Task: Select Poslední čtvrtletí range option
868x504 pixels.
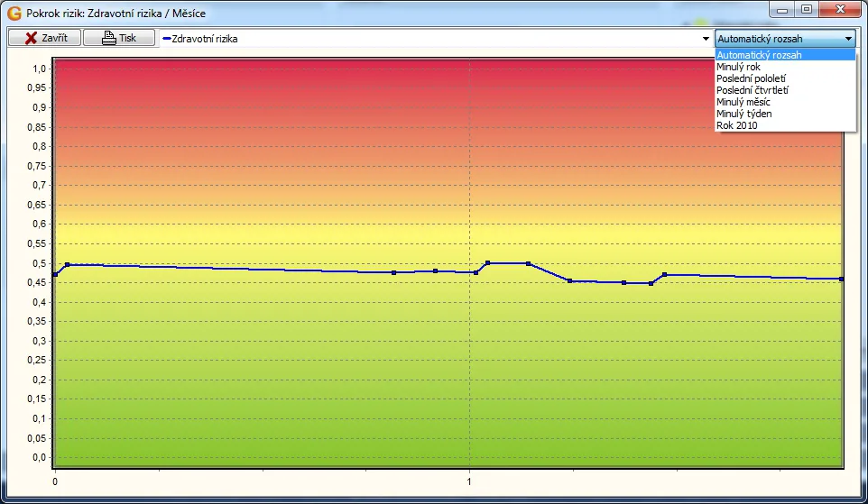Action: pyautogui.click(x=753, y=90)
